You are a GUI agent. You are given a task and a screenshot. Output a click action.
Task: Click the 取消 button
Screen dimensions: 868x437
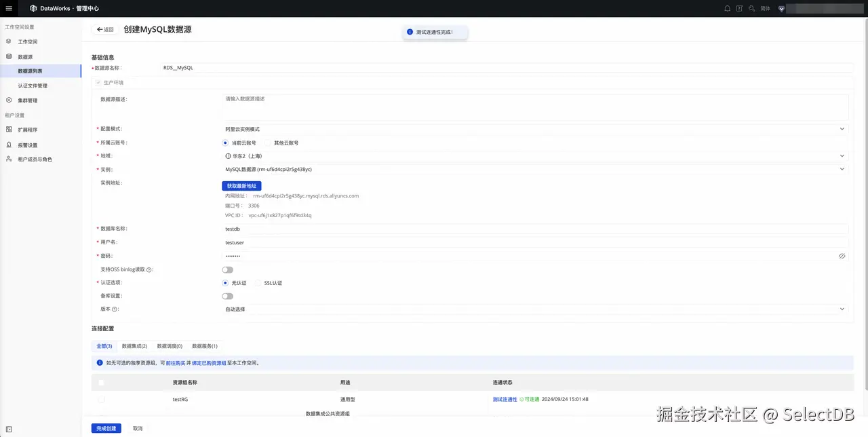coord(138,428)
